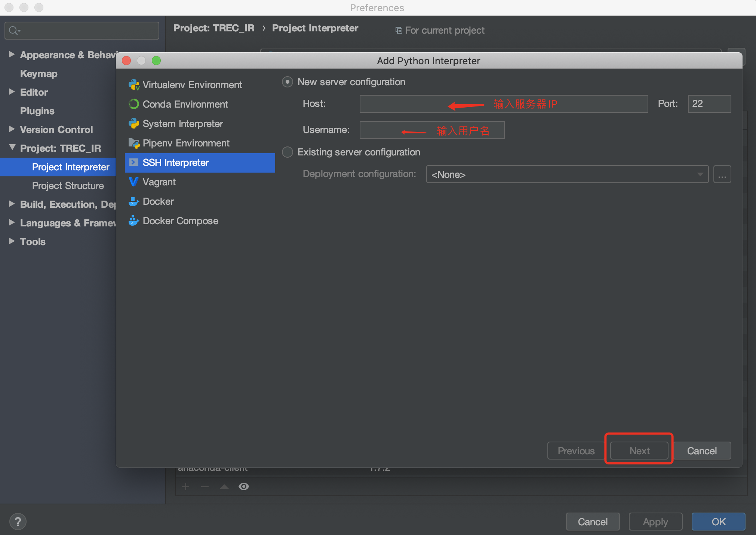This screenshot has height=535, width=756.
Task: Open help via the question mark icon
Action: pos(18,521)
